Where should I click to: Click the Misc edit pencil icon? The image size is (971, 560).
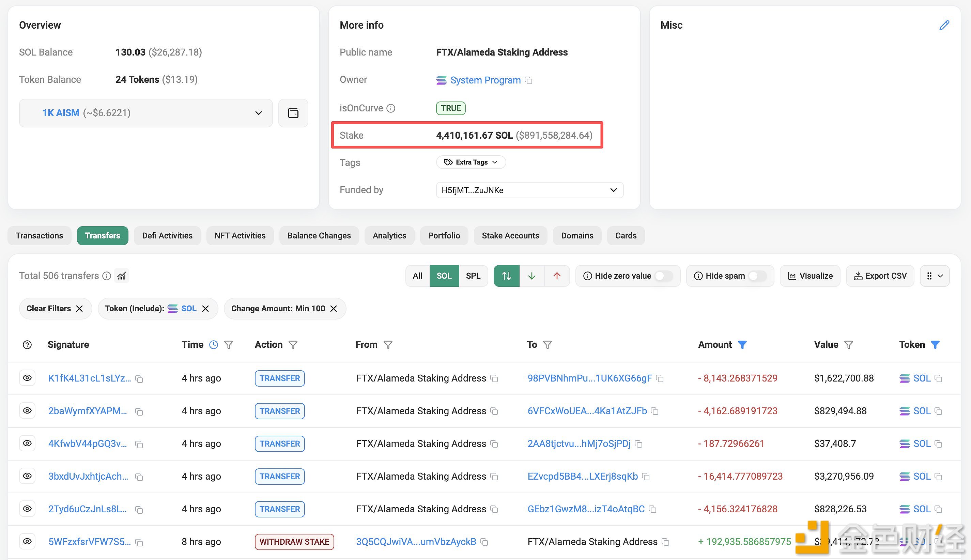[944, 26]
